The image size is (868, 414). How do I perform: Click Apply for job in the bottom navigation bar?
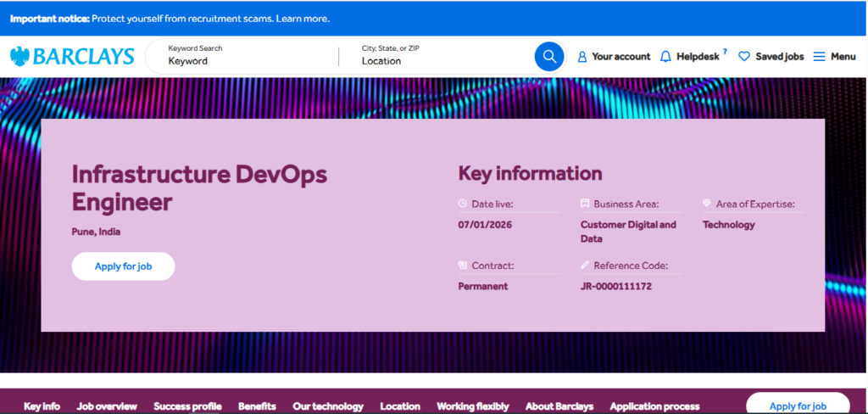798,405
